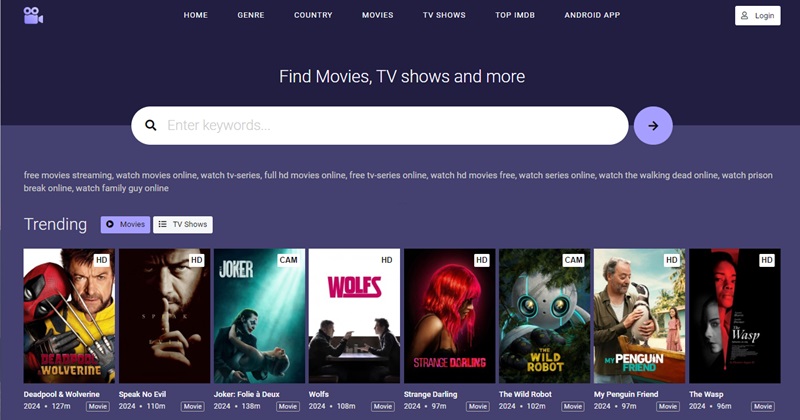
Task: Click HD badge on Deadpool & Wolverine
Action: click(102, 260)
